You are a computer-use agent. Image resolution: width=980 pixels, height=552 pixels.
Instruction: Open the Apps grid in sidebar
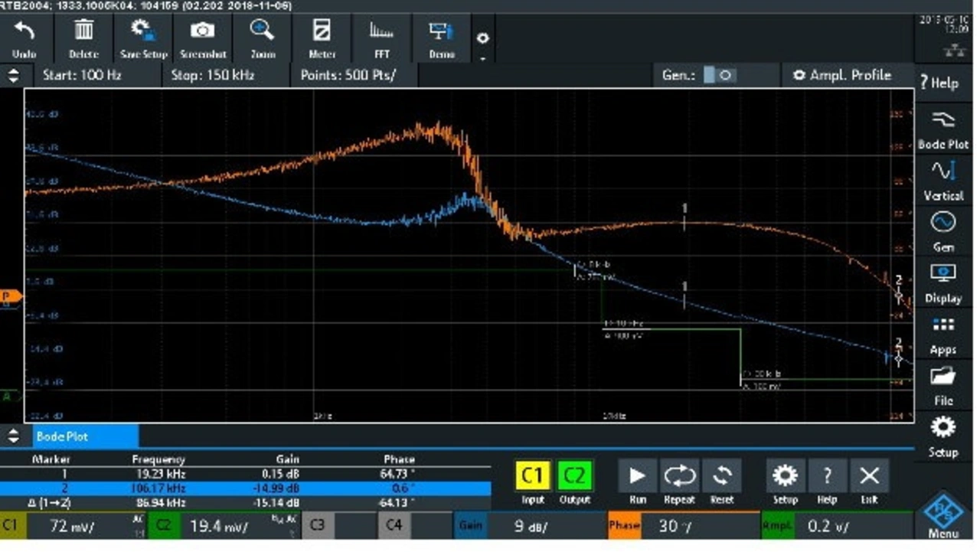tap(942, 335)
